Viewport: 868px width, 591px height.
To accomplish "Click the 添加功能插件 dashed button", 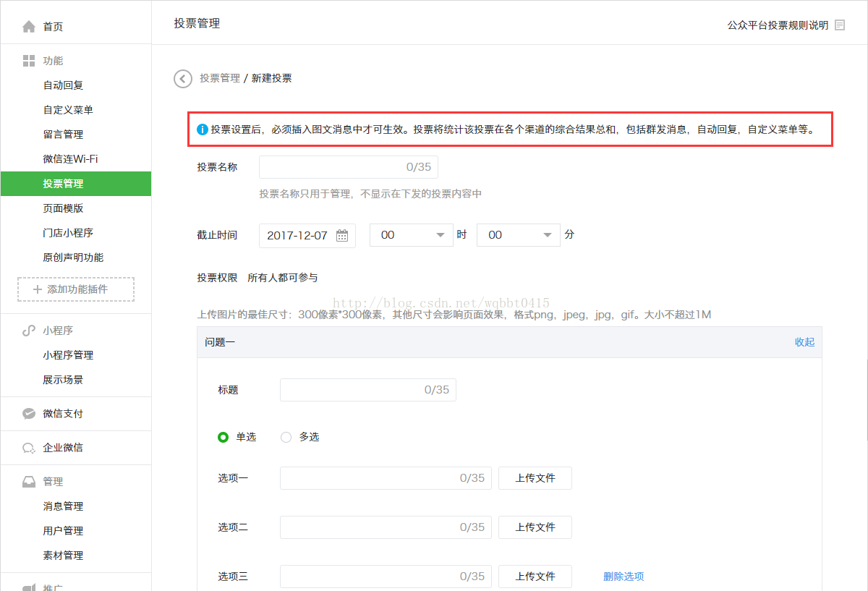I will click(76, 289).
